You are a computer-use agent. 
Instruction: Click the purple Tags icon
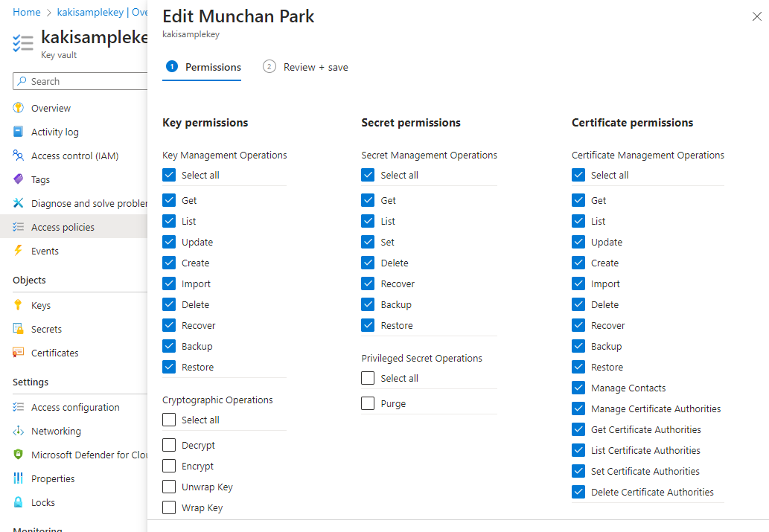pyautogui.click(x=18, y=179)
